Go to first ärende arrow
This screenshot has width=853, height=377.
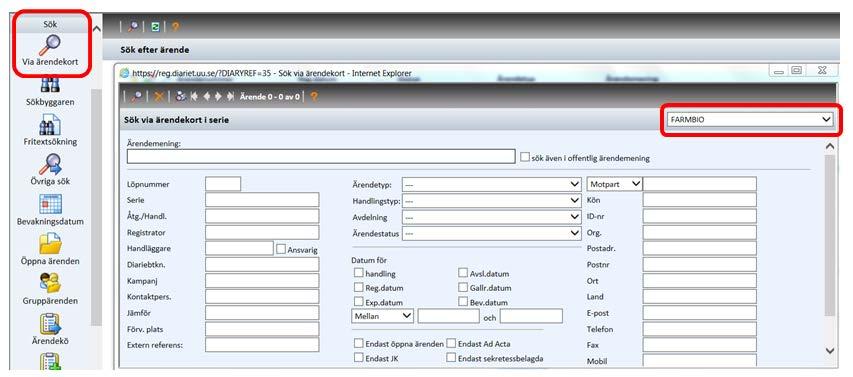coord(194,96)
